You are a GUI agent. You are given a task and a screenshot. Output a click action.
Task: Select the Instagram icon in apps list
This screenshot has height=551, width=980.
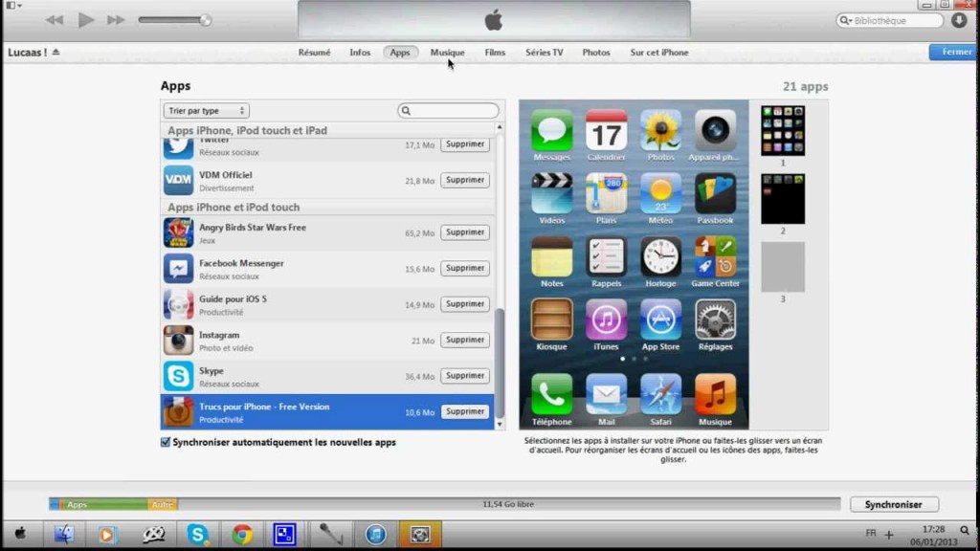pyautogui.click(x=178, y=341)
